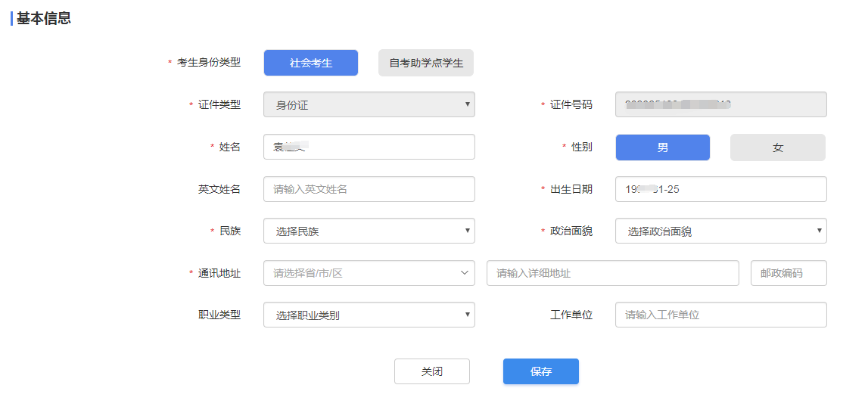
Task: Click the chevron in 请选择省/市/区 selector
Action: [465, 273]
